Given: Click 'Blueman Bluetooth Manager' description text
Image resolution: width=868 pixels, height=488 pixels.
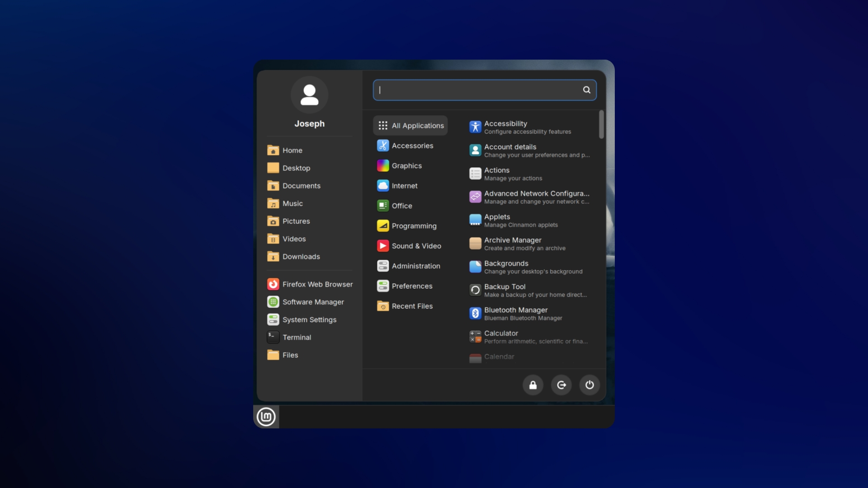Looking at the screenshot, I should pos(523,318).
